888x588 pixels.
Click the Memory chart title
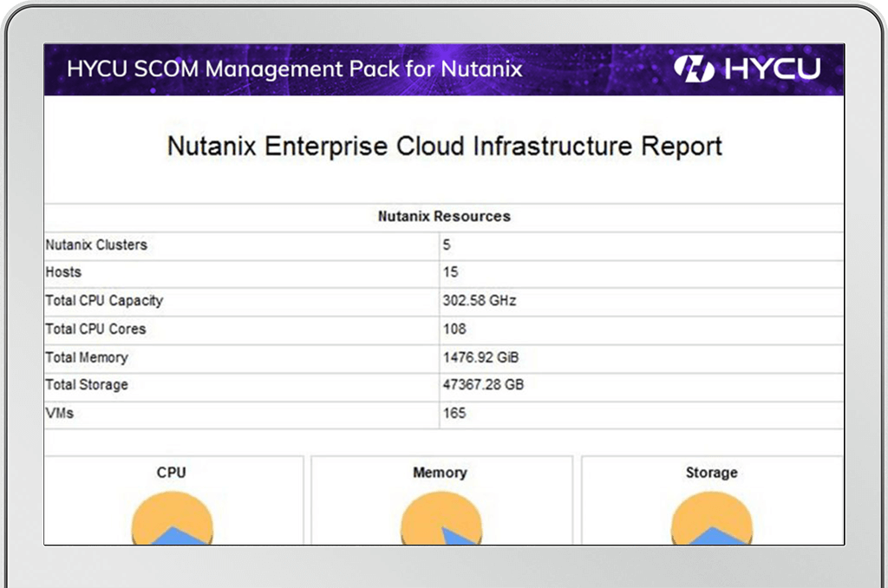440,473
